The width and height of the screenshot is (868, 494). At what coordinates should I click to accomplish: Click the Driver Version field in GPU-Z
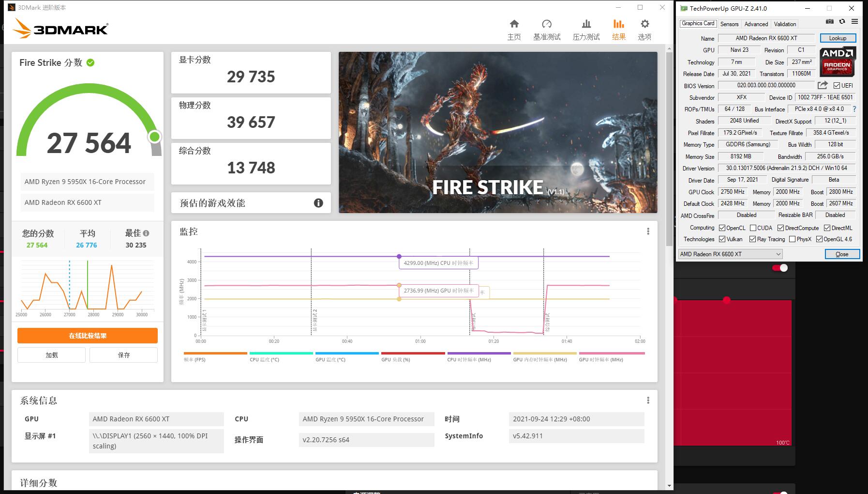[x=787, y=168]
